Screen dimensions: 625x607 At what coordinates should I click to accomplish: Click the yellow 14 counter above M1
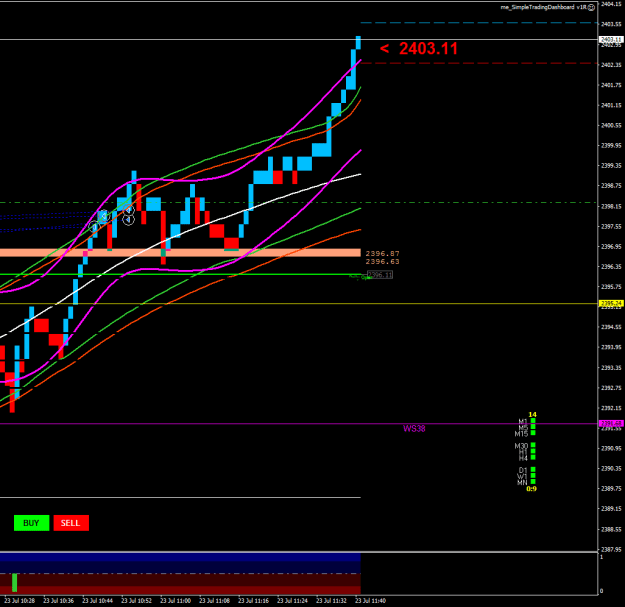point(532,414)
